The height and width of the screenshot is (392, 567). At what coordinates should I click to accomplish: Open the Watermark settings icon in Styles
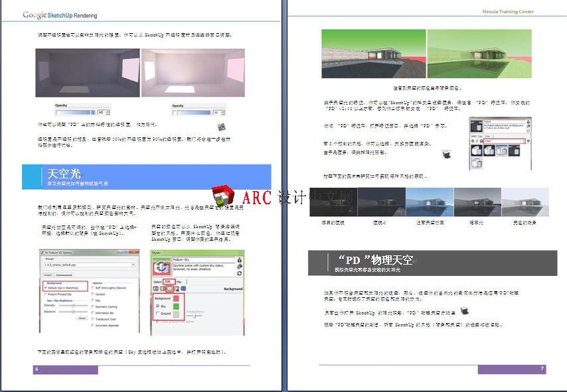coord(177,289)
